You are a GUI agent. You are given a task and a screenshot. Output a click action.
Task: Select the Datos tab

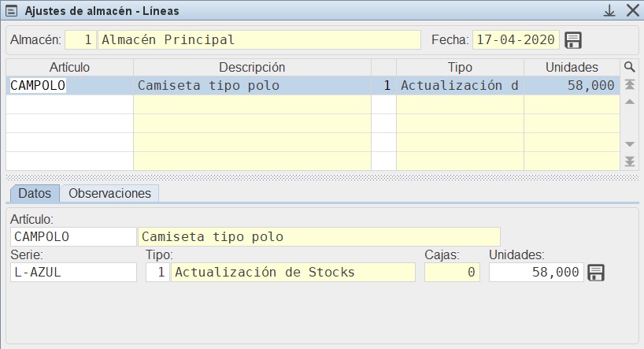click(x=35, y=193)
